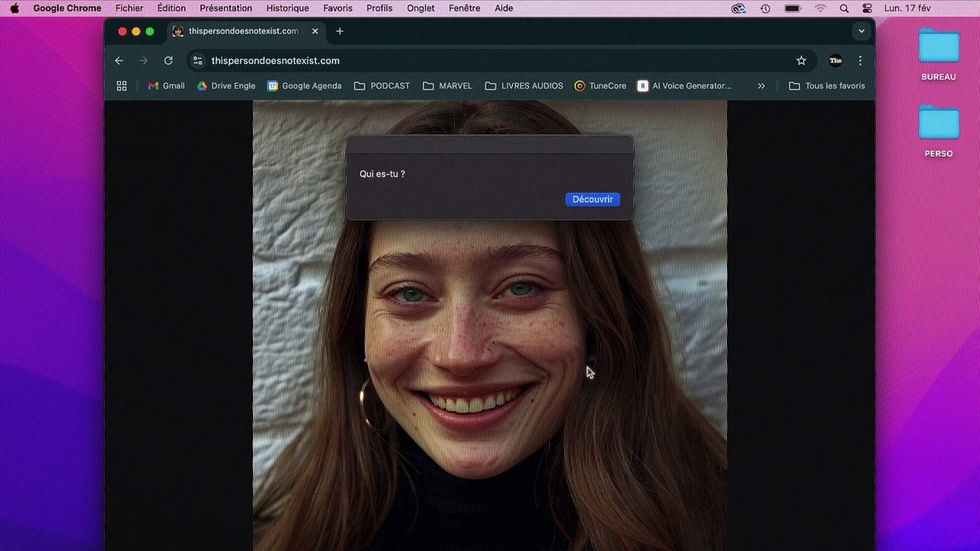Open the Google Agenda bookmark
This screenshot has height=551, width=980.
click(305, 86)
